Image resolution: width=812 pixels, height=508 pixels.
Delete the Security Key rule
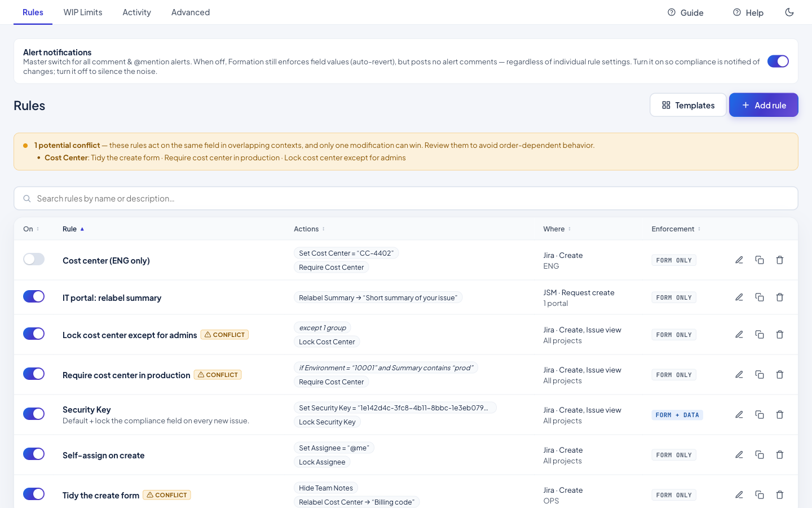tap(780, 415)
